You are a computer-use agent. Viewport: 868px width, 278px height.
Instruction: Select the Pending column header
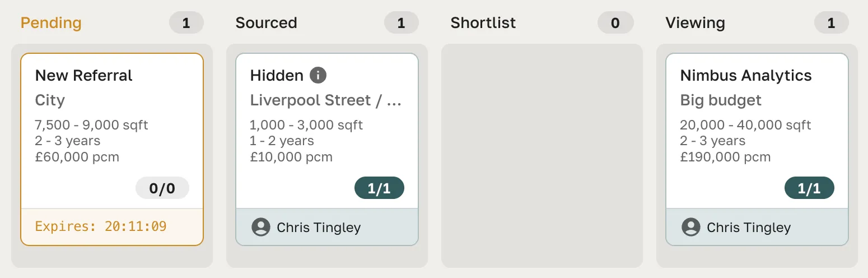[51, 23]
